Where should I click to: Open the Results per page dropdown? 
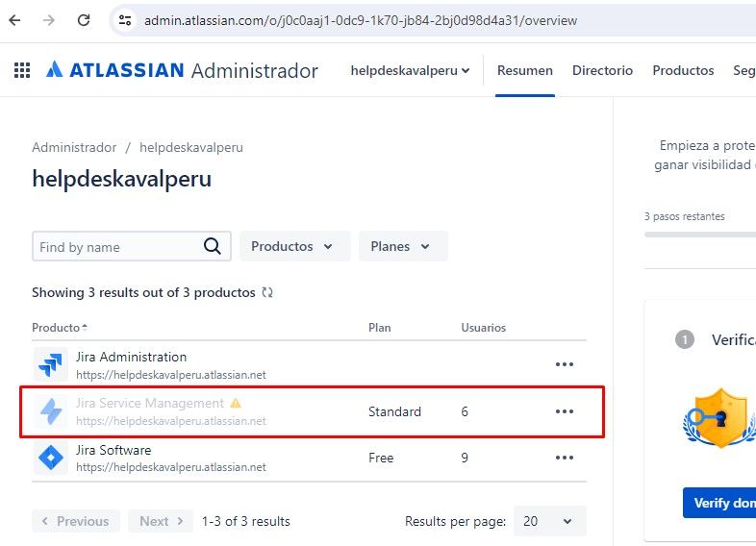coord(549,521)
